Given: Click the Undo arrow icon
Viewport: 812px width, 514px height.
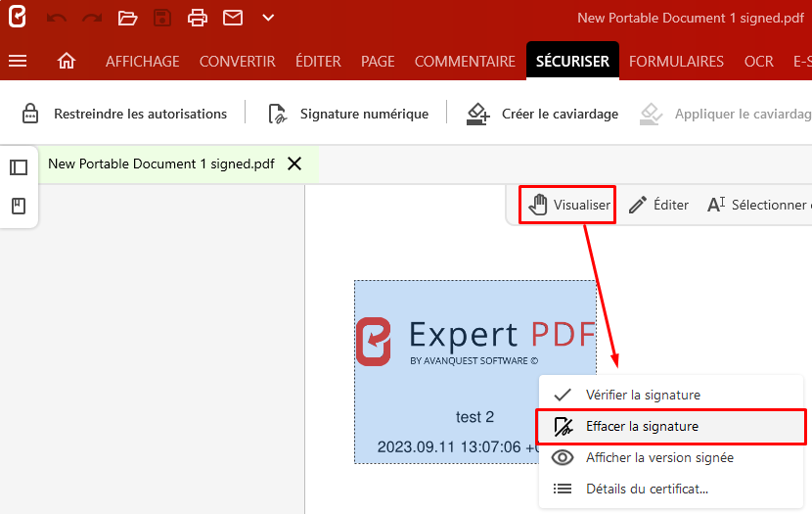Looking at the screenshot, I should (x=57, y=19).
